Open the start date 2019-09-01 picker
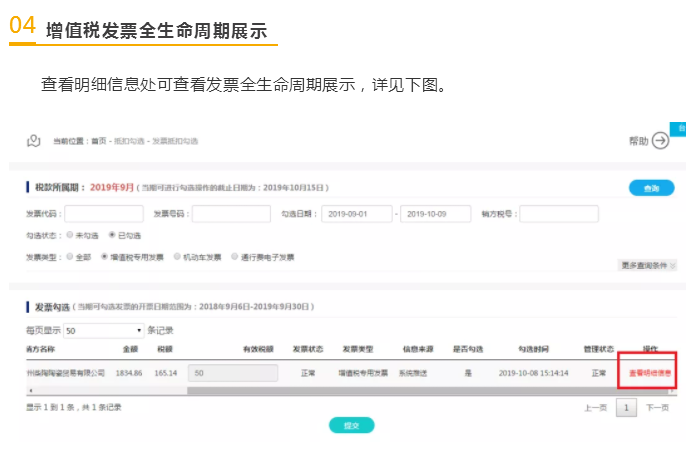 pyautogui.click(x=357, y=213)
